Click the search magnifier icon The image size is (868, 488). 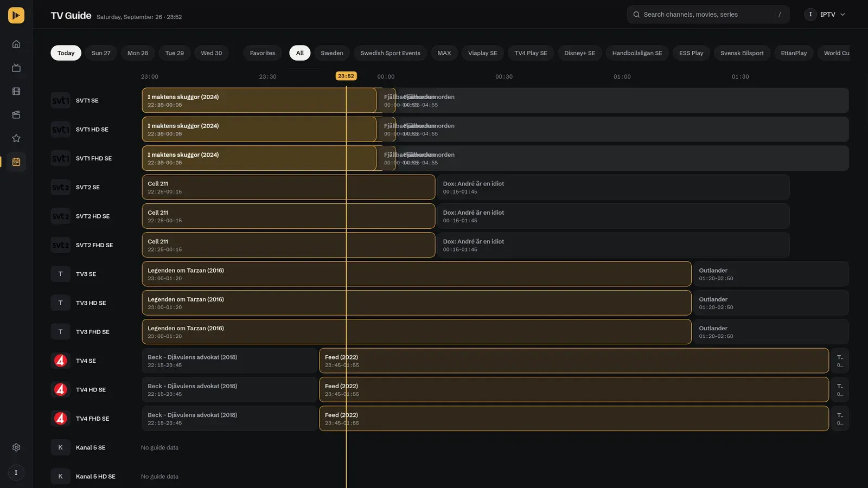pyautogui.click(x=636, y=15)
